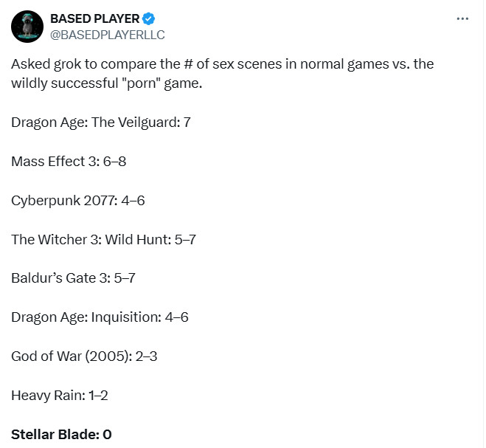The width and height of the screenshot is (486, 448).
Task: Click the word "Asked" starting the tweet
Action: coord(29,64)
